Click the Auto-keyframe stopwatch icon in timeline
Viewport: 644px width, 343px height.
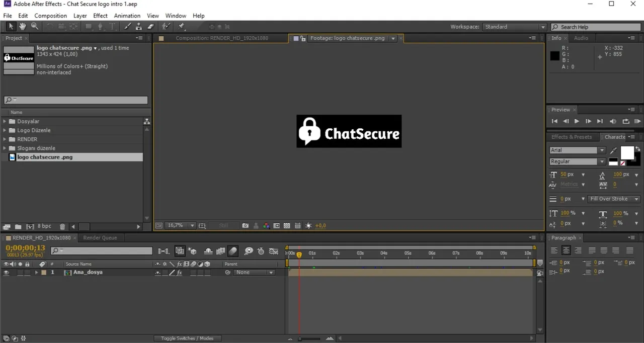[x=261, y=251]
